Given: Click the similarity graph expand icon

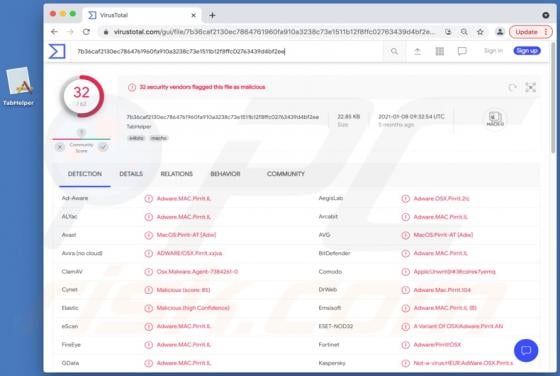Looking at the screenshot, I should (530, 87).
